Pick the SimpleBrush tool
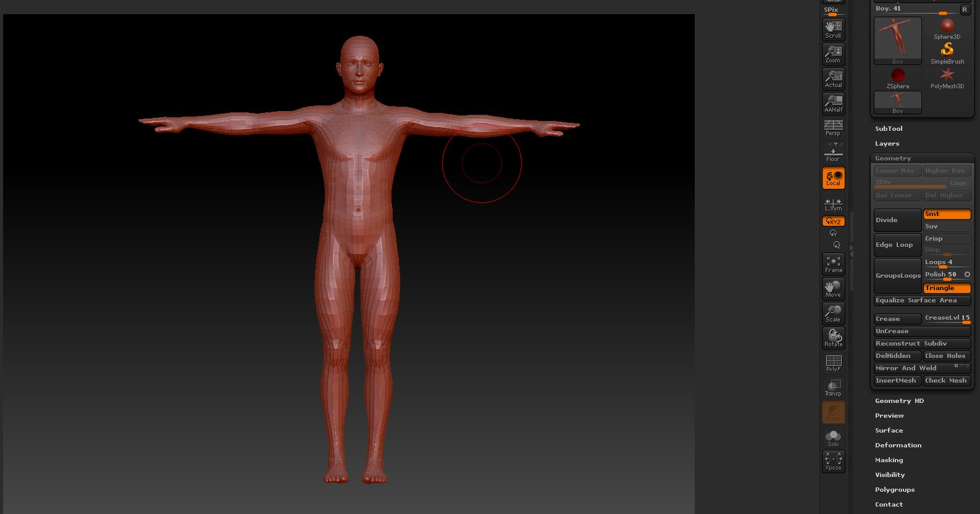The width and height of the screenshot is (980, 514). [x=947, y=53]
